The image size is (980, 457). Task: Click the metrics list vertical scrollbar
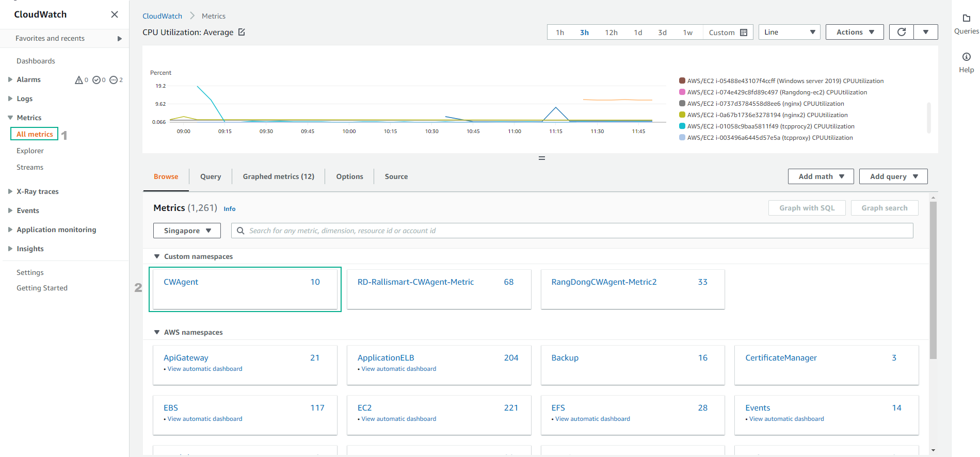[933, 280]
